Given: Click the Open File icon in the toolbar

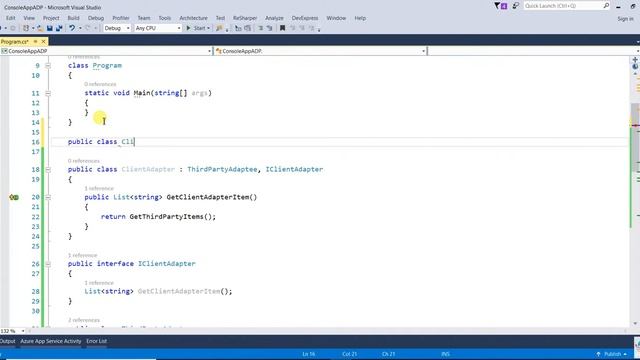Looking at the screenshot, I should pos(40,28).
